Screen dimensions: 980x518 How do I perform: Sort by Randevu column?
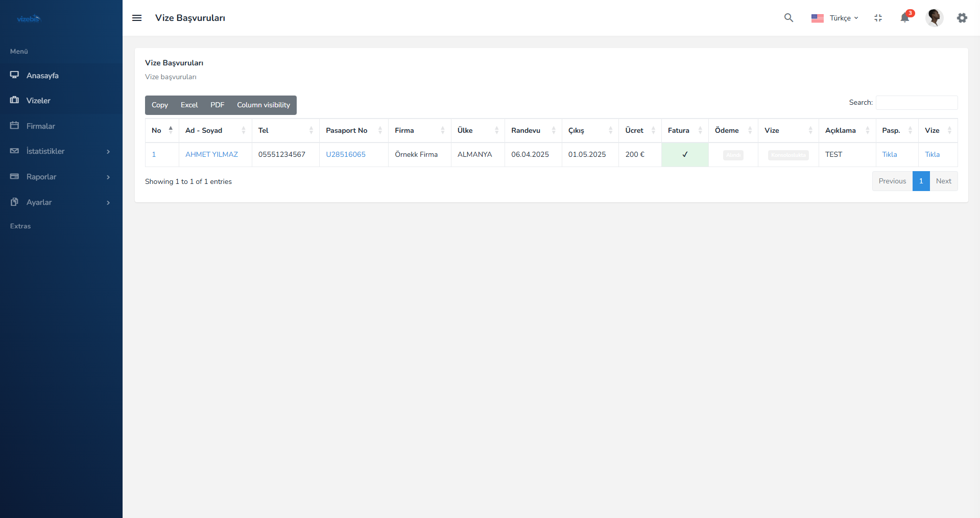(x=533, y=130)
